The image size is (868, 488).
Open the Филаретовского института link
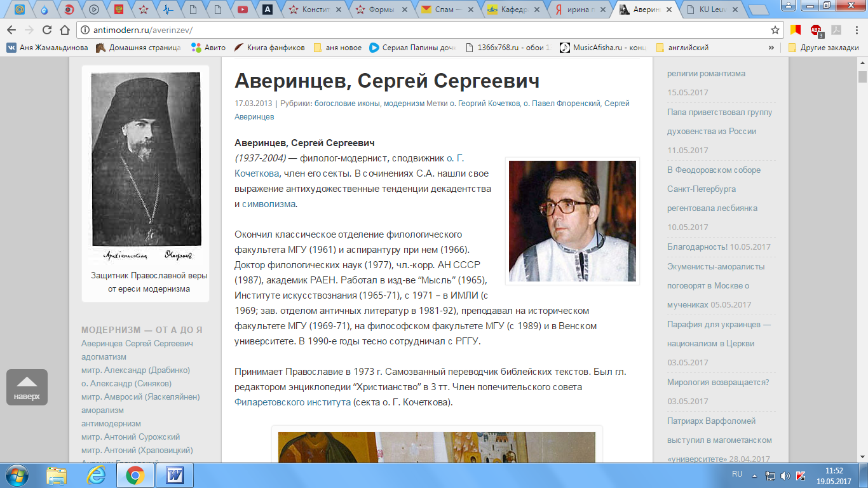coord(292,402)
